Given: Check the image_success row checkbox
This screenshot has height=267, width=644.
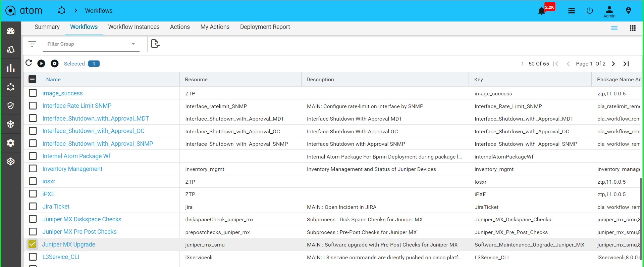Looking at the screenshot, I should [33, 93].
